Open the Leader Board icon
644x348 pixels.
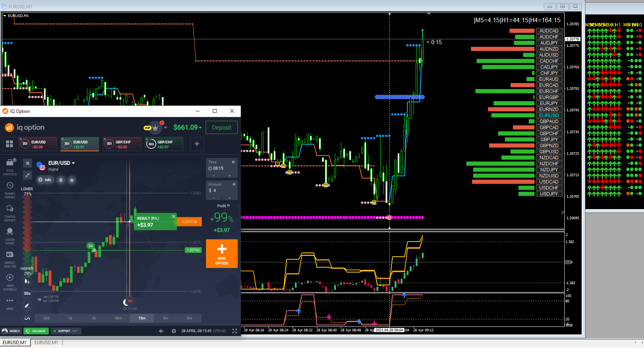[x=10, y=231]
